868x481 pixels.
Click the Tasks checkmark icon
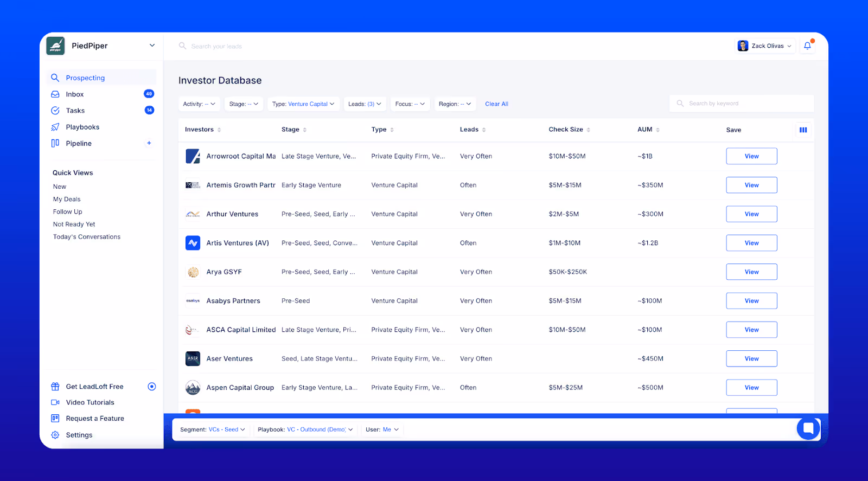(x=55, y=111)
